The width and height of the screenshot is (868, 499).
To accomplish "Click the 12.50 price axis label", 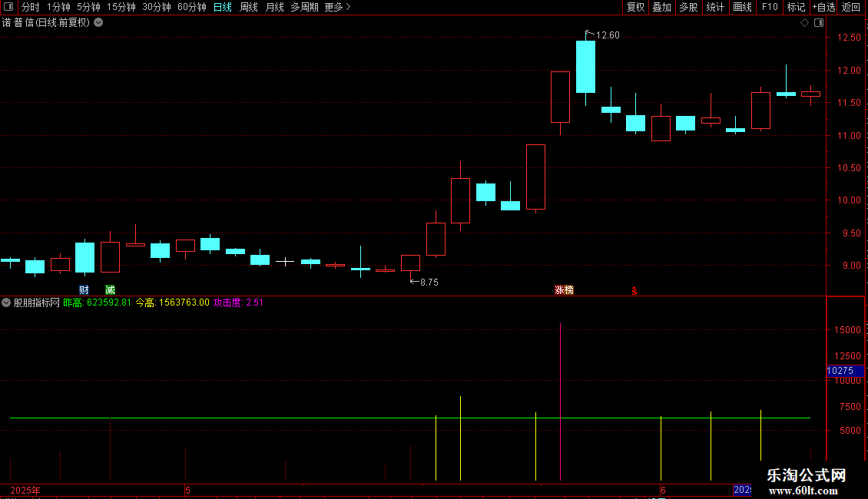I will point(849,38).
